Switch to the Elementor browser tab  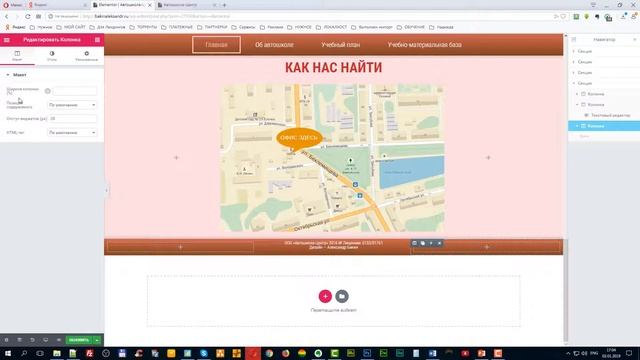(122, 5)
